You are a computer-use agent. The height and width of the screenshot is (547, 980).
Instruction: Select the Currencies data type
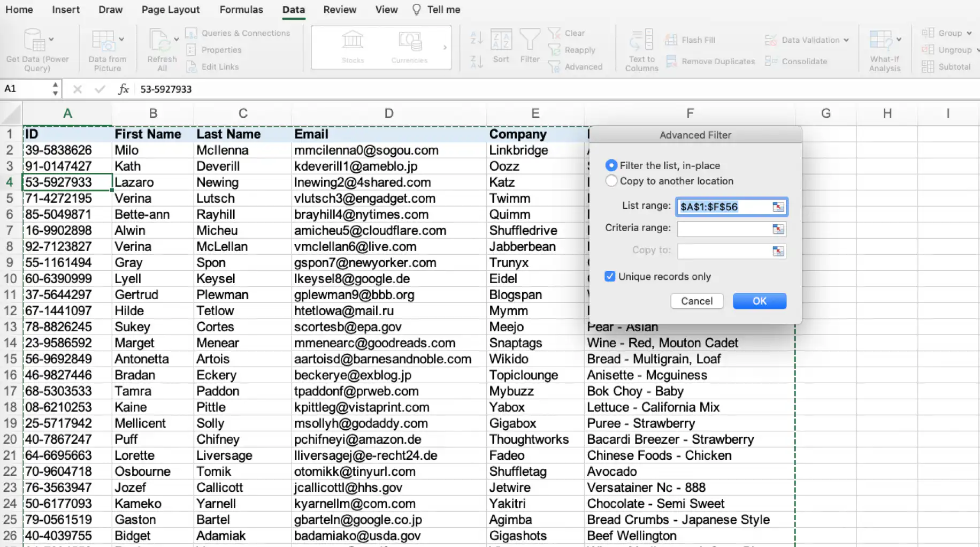coord(409,47)
